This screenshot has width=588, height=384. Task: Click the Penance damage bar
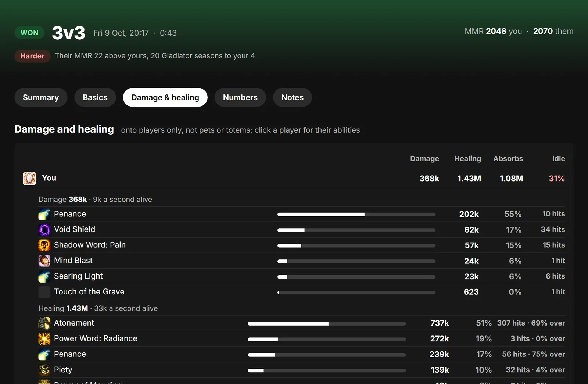[x=356, y=214]
